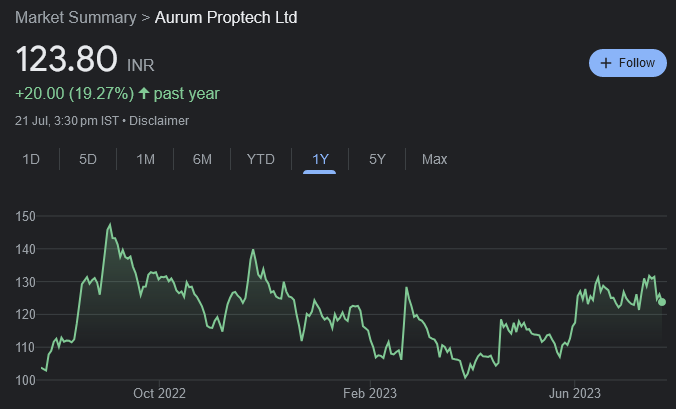Select the 5D range tab
Image resolution: width=676 pixels, height=409 pixels.
coord(88,159)
